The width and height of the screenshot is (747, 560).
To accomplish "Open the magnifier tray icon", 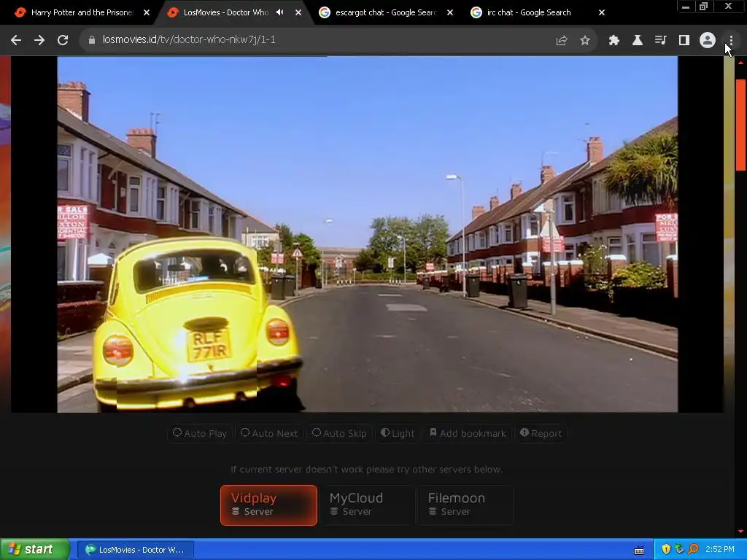I will click(x=693, y=550).
